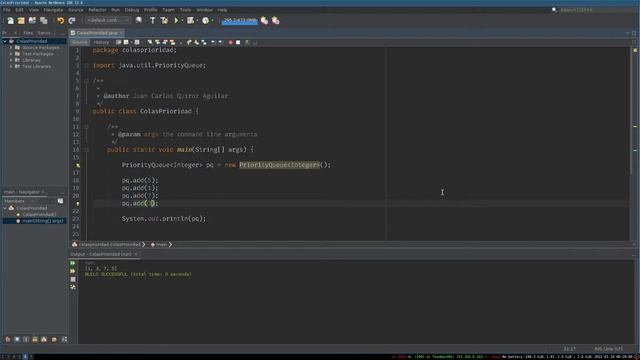Viewport: 640px width, 360px height.
Task: Toggle Show Inherited Members filter in Navigator
Action: [x=8, y=339]
